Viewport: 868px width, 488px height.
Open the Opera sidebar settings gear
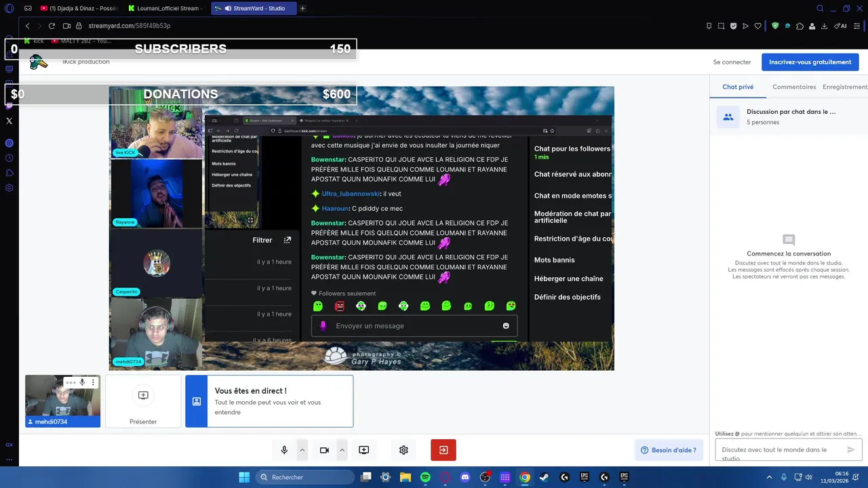tap(9, 188)
